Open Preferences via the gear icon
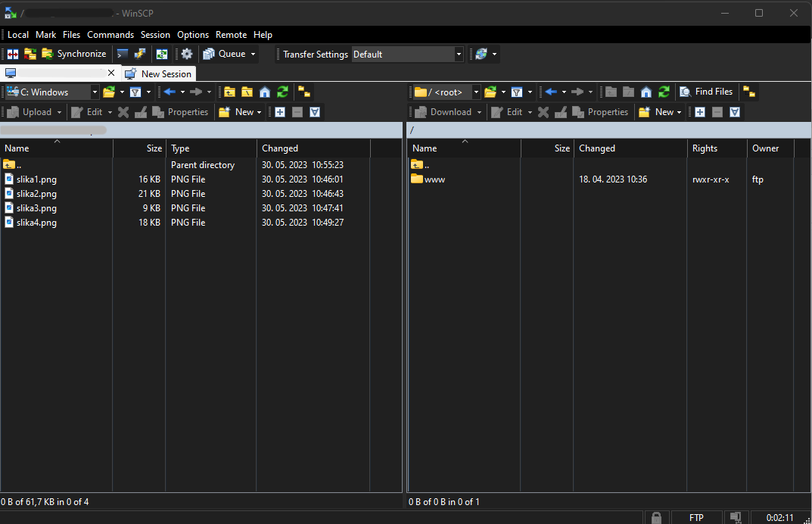The width and height of the screenshot is (812, 524). click(x=187, y=54)
